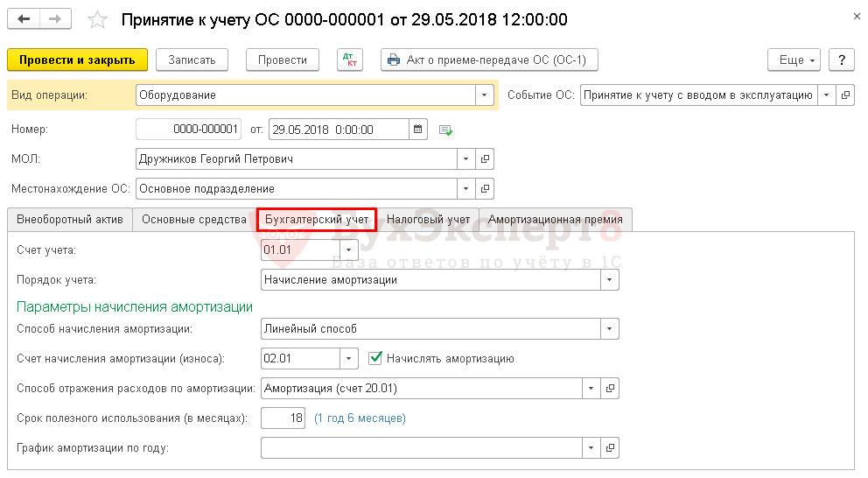Open the Амортизационная премия tab
The width and height of the screenshot is (868, 478).
click(x=556, y=220)
